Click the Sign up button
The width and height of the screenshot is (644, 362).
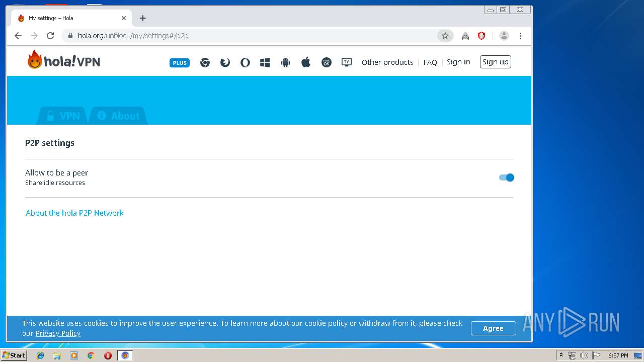[x=496, y=62]
